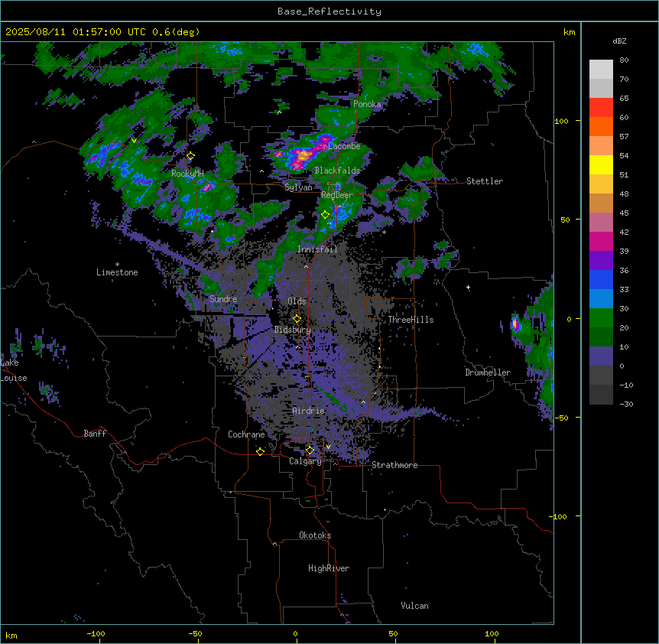This screenshot has height=644, width=659.
Task: Click the Blackfalds label
Action: [337, 171]
